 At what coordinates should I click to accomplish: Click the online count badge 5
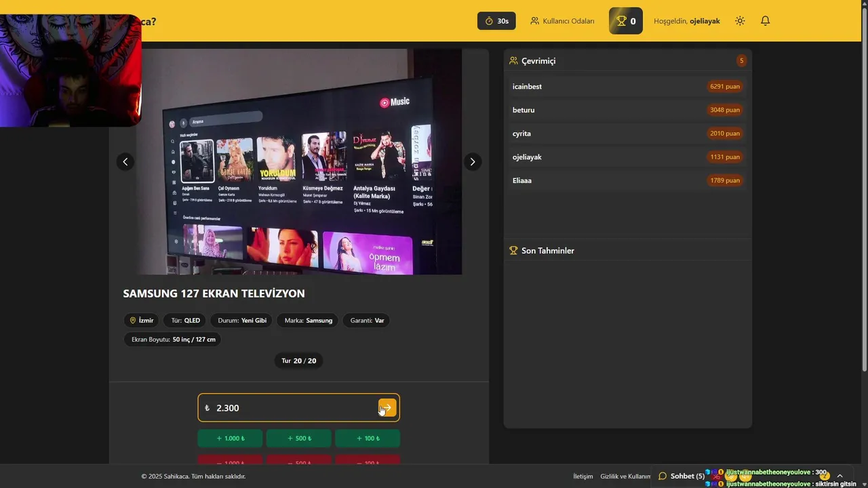[741, 60]
